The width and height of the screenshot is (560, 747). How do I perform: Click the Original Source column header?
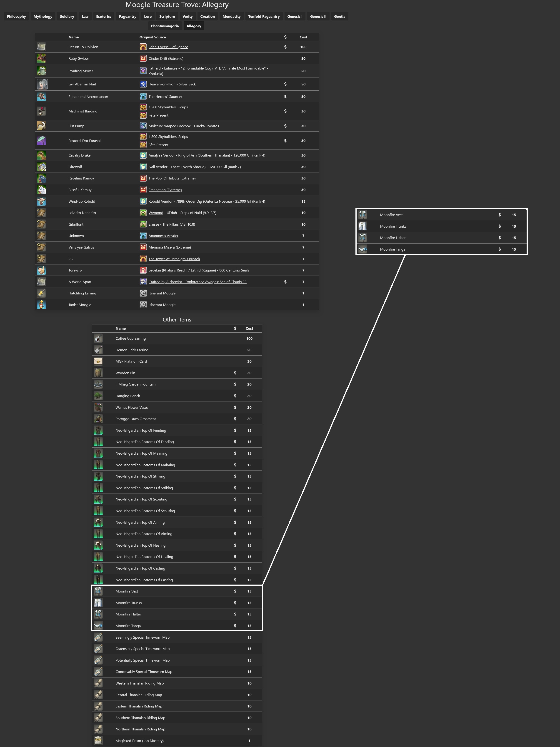point(153,37)
